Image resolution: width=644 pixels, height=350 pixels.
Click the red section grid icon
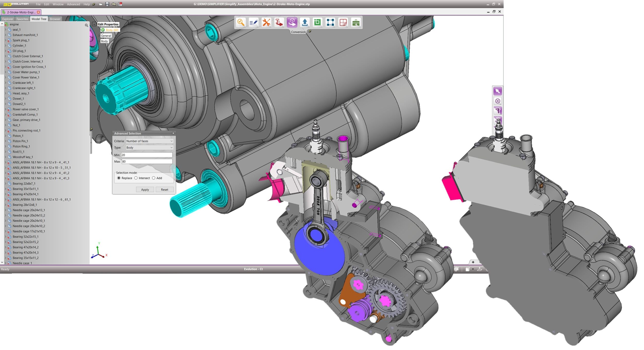(x=343, y=22)
